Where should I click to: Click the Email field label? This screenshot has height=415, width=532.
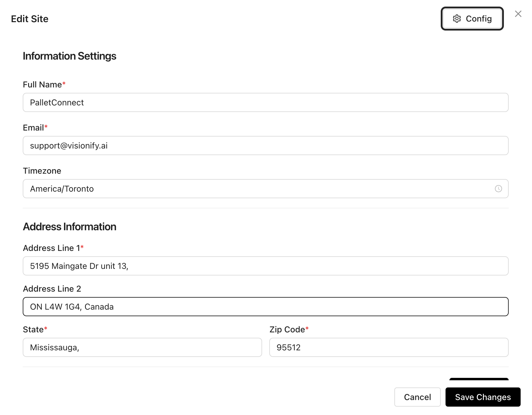[x=33, y=127]
